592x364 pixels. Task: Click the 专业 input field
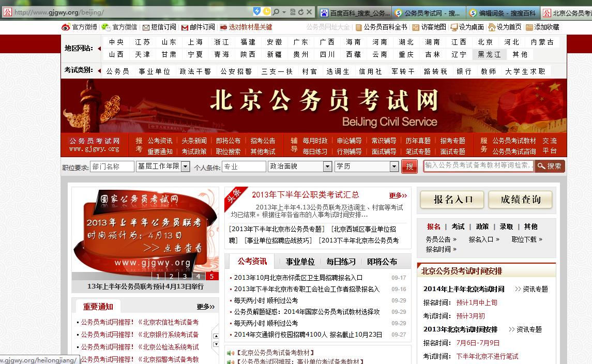[244, 166]
